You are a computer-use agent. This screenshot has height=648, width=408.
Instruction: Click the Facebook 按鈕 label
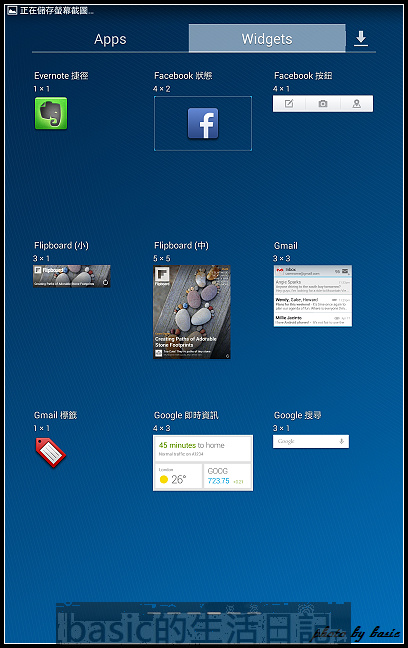point(303,76)
